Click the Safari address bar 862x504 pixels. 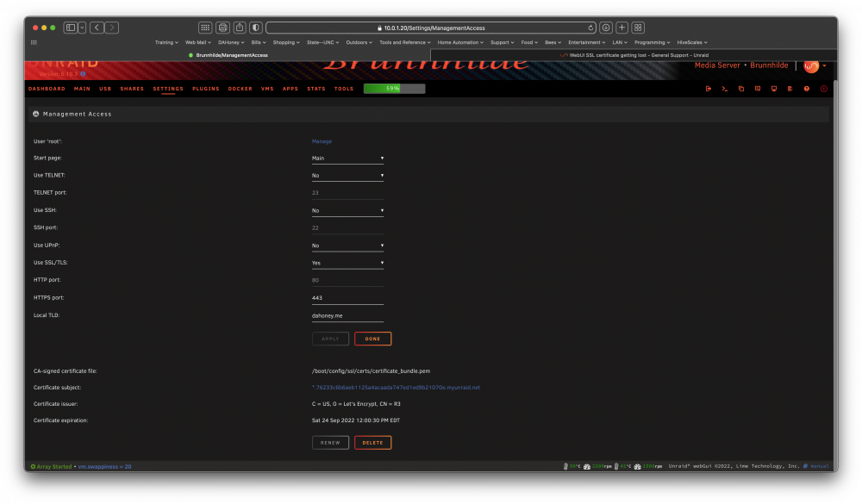click(432, 28)
